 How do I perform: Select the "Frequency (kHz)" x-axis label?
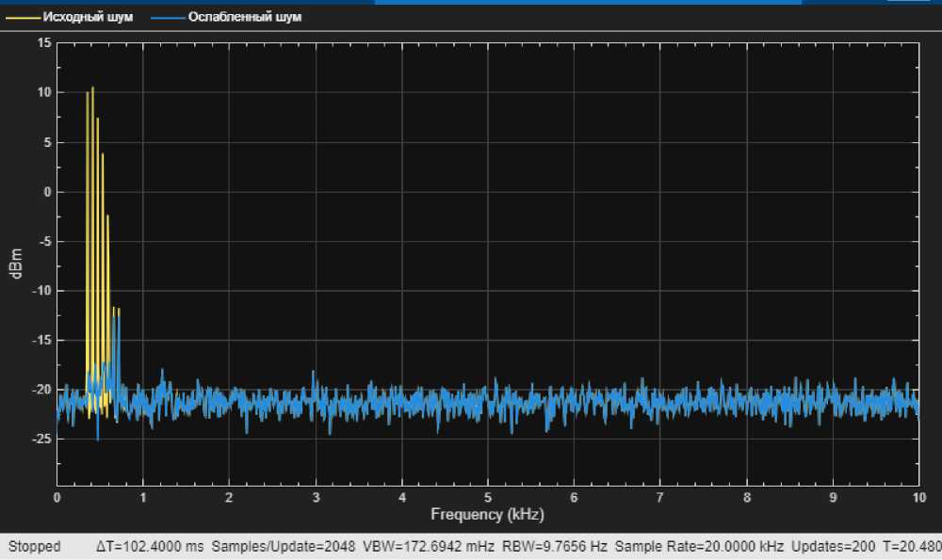coord(487,515)
